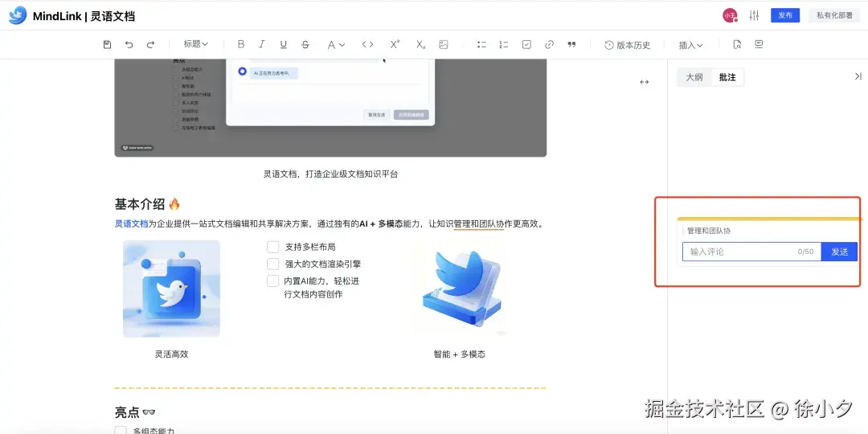Insert inline code format
The height and width of the screenshot is (434, 868).
pyautogui.click(x=367, y=45)
